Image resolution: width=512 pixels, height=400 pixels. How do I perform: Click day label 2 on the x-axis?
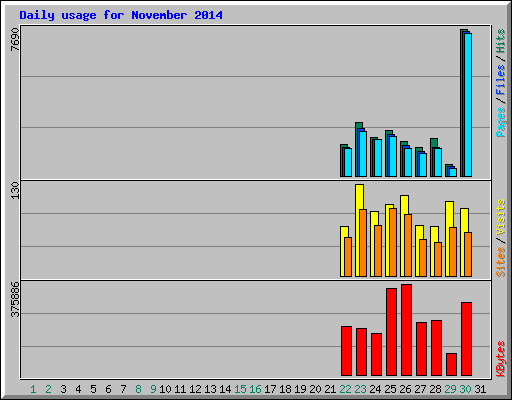(x=48, y=389)
